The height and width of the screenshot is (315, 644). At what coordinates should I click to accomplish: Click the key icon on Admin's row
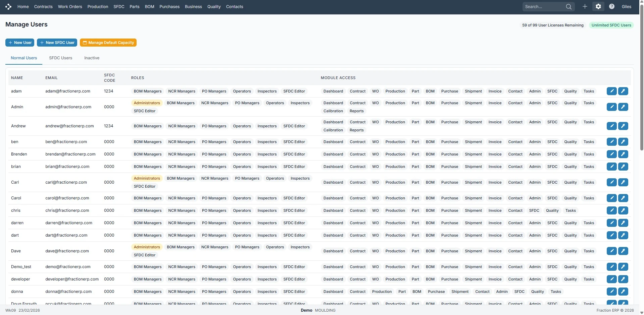623,107
